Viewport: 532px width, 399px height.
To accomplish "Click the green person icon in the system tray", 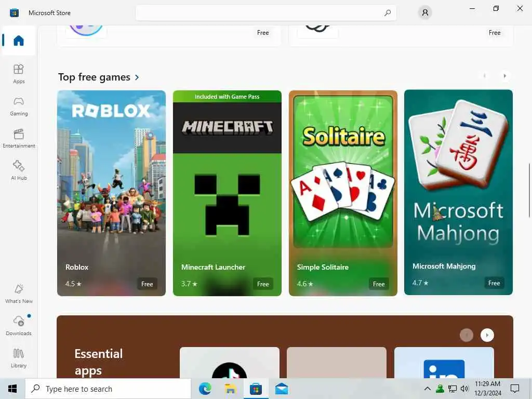I will pyautogui.click(x=440, y=389).
